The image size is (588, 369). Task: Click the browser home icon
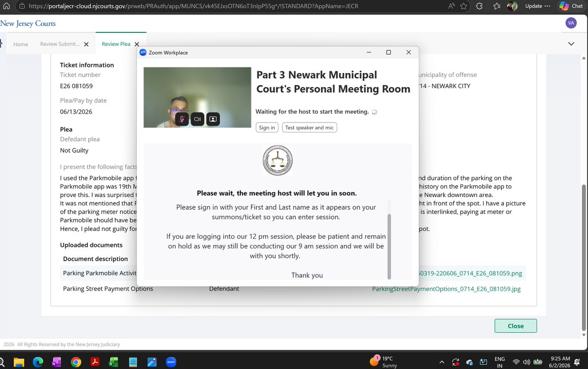coord(7,6)
